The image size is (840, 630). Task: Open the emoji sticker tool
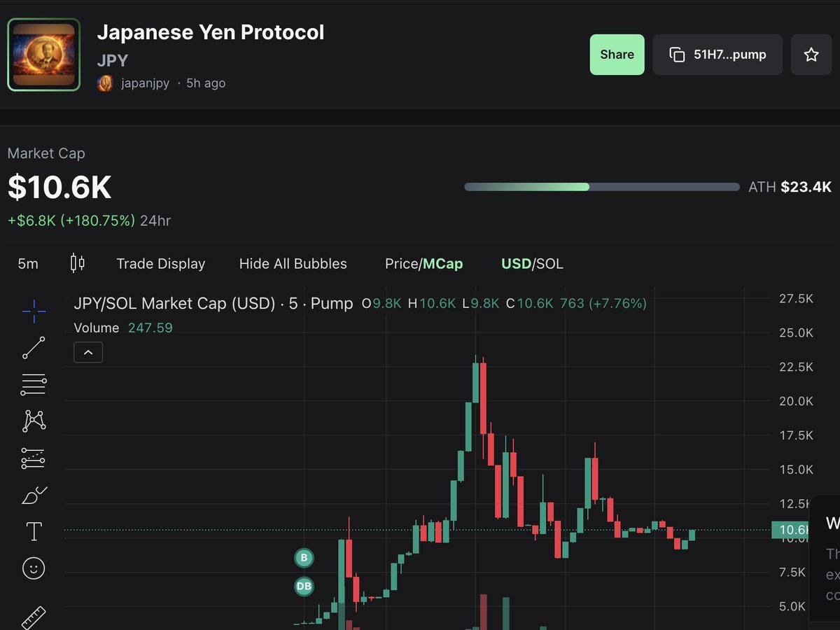click(33, 568)
